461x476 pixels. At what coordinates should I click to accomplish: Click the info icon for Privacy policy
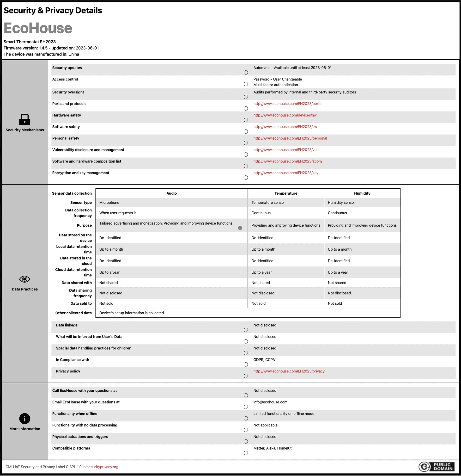pos(246,376)
